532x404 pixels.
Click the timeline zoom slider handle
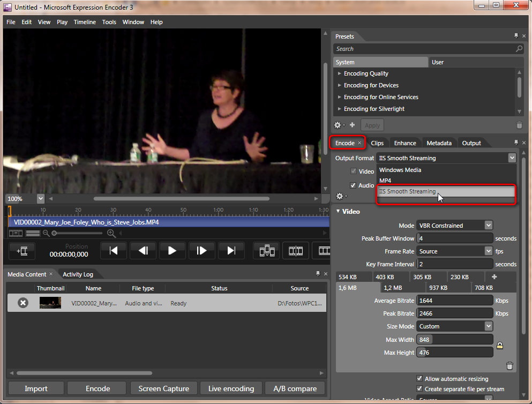tap(54, 233)
